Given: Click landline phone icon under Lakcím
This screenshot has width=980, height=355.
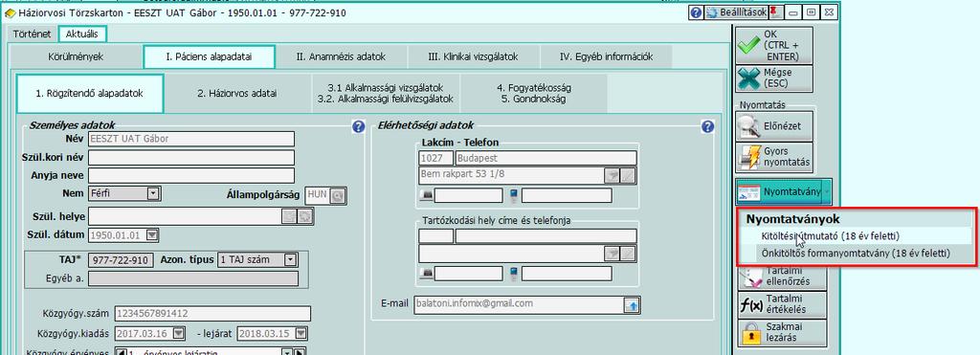Looking at the screenshot, I should pyautogui.click(x=427, y=196).
